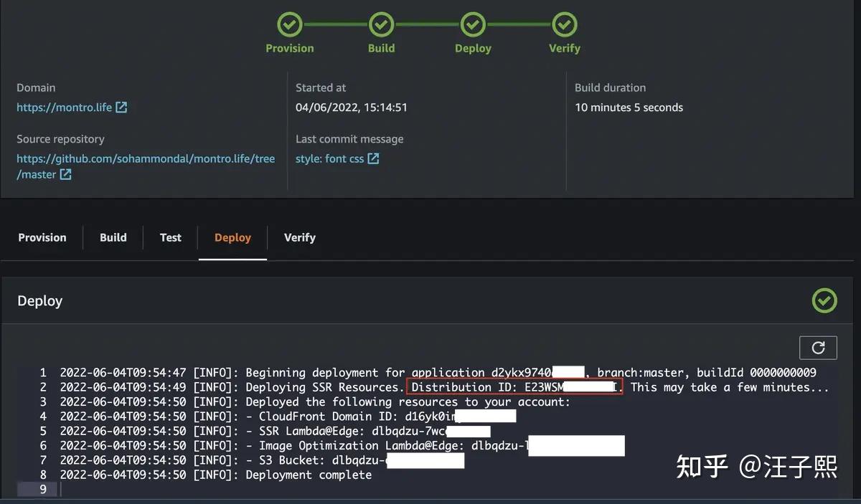Click the Build stage checkmark icon
Image resolution: width=861 pixels, height=504 pixels.
[x=381, y=23]
